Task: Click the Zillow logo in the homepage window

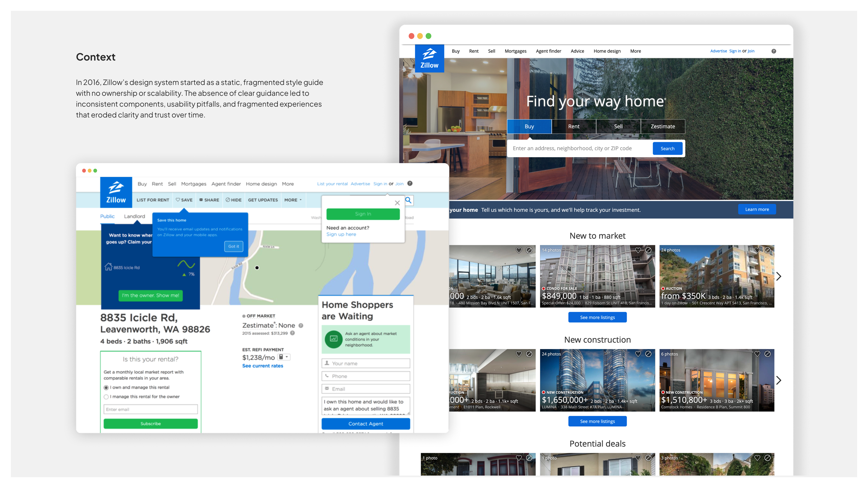Action: 429,58
